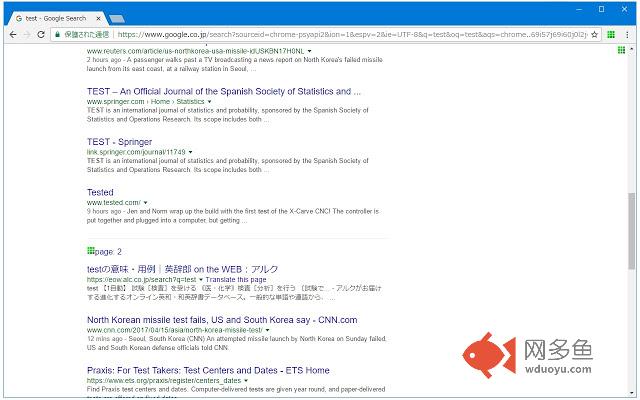Image resolution: width=640 pixels, height=400 pixels.
Task: Maximize the Chrome window
Action: [x=601, y=9]
